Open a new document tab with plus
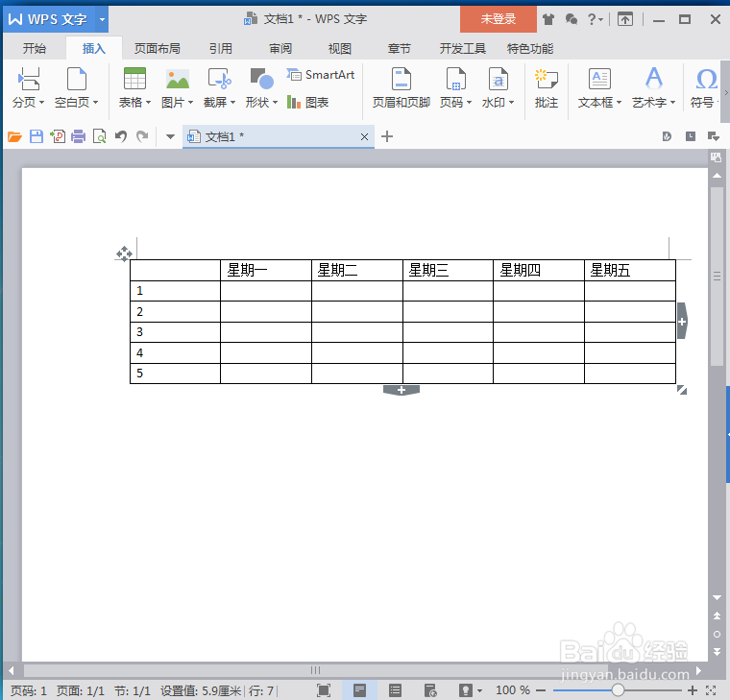Viewport: 730px width, 700px height. pos(387,136)
